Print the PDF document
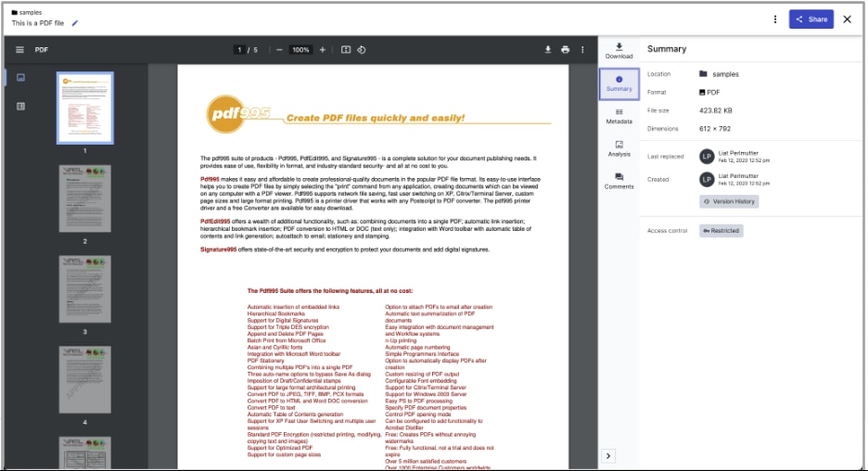The image size is (868, 471). 565,50
